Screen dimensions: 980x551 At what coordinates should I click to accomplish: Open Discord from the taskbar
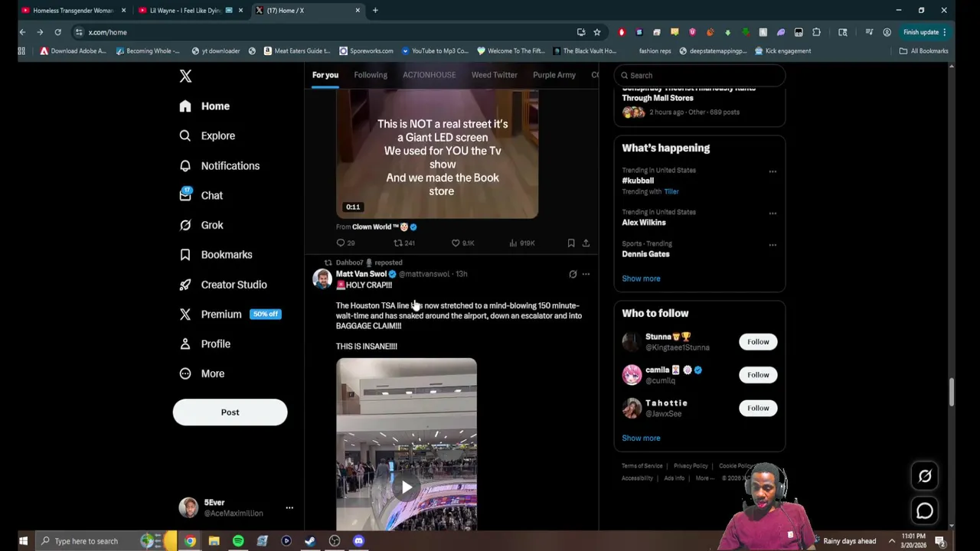coord(358,541)
